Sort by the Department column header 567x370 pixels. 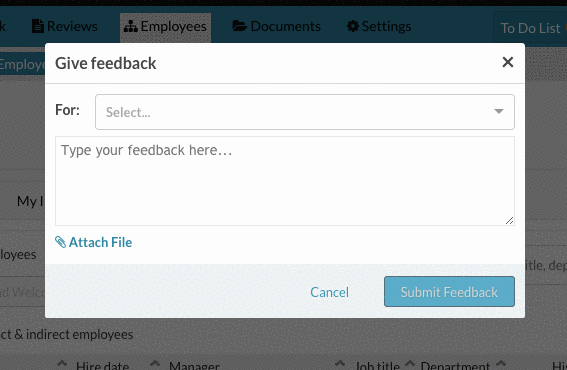click(x=455, y=366)
